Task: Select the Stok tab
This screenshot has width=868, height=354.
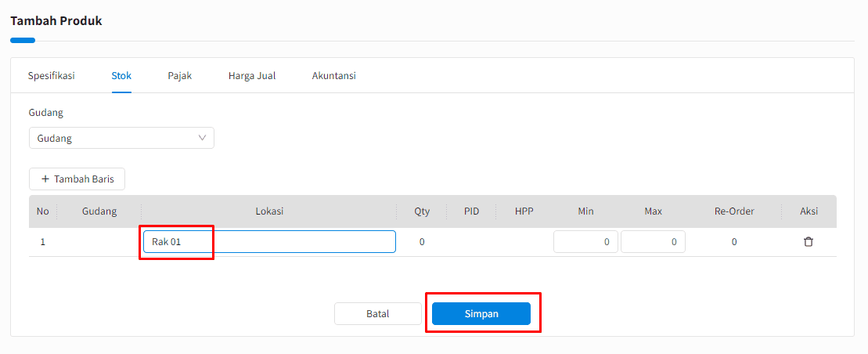Action: coord(121,76)
